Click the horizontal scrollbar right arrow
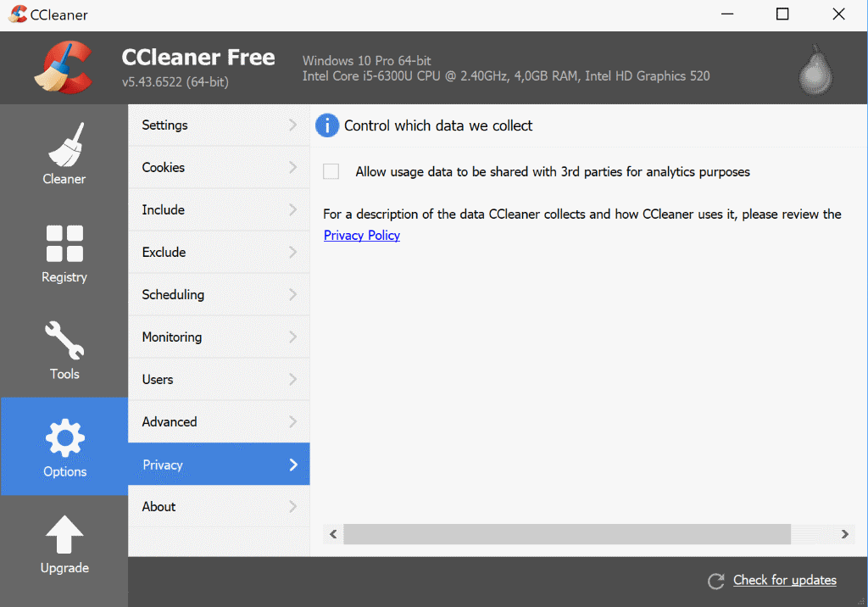Image resolution: width=868 pixels, height=607 pixels. (x=845, y=534)
